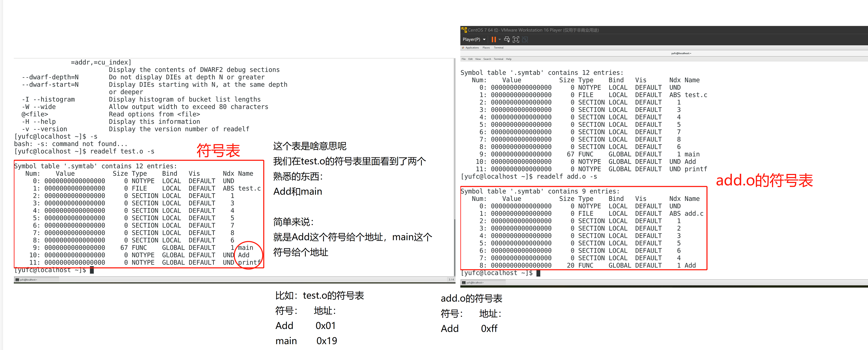Click the yufc@localhost taskbar button in left window

point(37,280)
